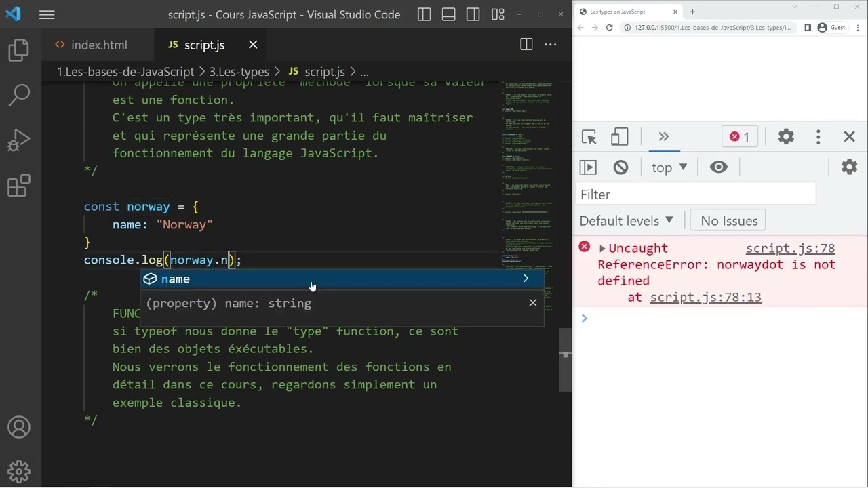Click breadcrumb 1.Les-bases-de-JavaScript
This screenshot has width=868, height=488.
coord(125,71)
